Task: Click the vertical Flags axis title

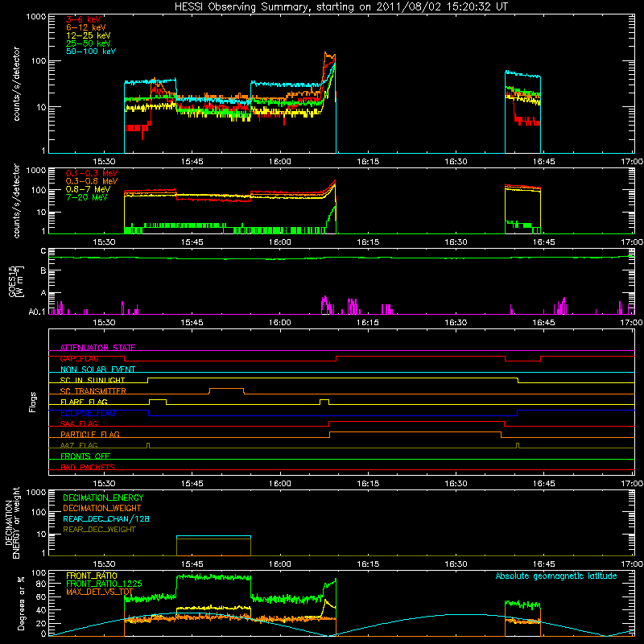Action: pos(33,402)
